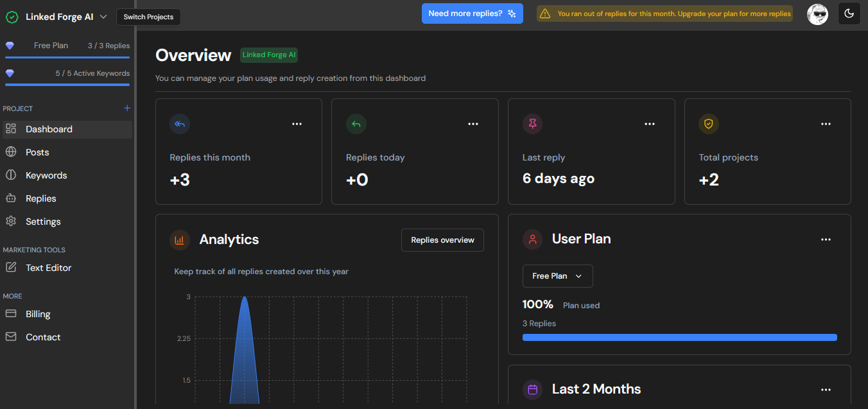Screen dimensions: 868x409
Task: Click the 3 / 3 Replies text
Action: (x=108, y=46)
